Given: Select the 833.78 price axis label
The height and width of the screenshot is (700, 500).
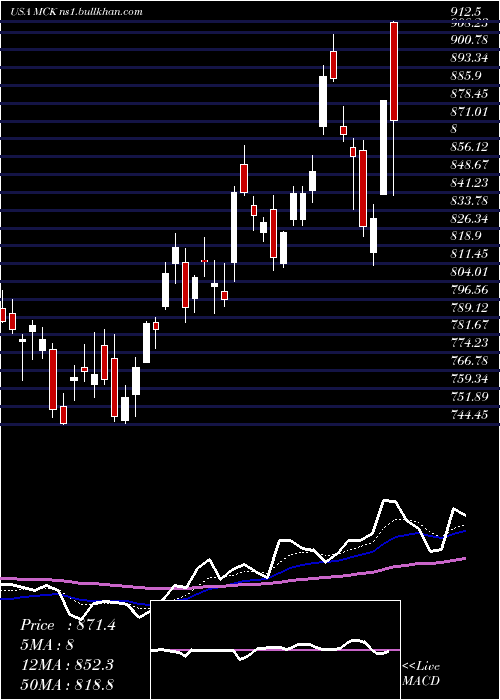Looking at the screenshot, I should click(x=469, y=200).
